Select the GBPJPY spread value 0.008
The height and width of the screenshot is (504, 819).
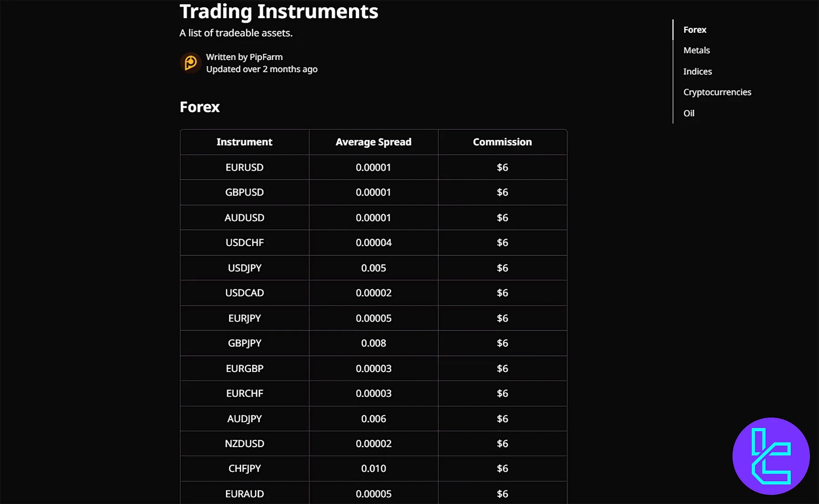point(373,343)
